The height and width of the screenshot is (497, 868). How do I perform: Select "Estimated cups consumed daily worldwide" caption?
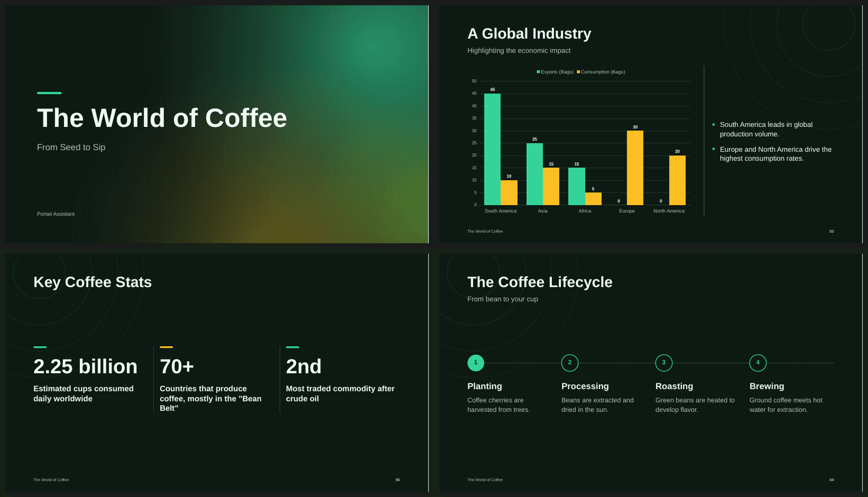coord(84,393)
